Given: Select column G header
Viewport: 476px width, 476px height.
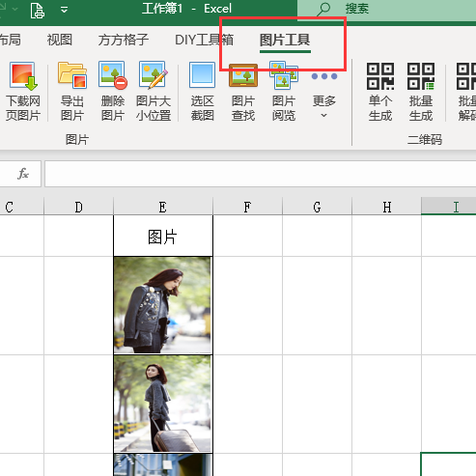Looking at the screenshot, I should (317, 207).
